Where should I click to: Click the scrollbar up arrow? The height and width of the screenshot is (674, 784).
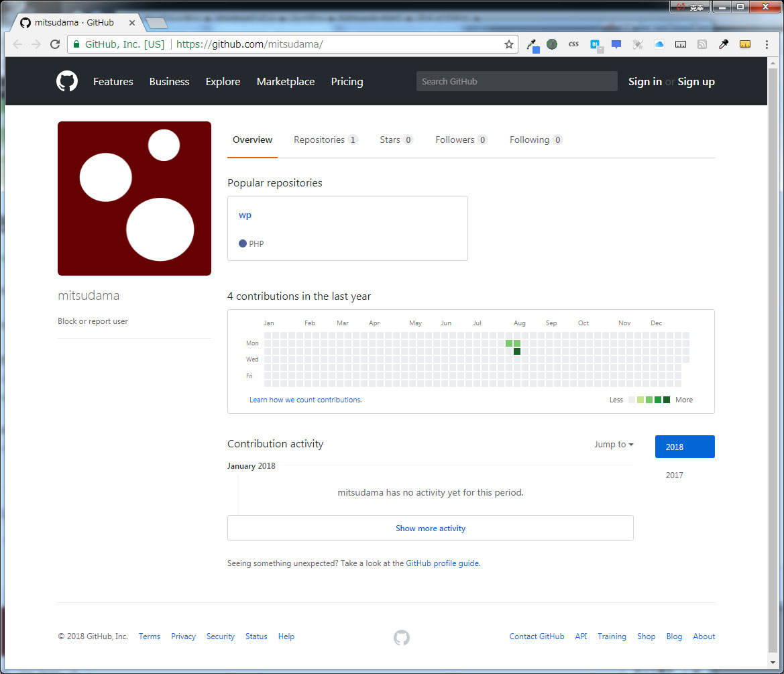coord(773,64)
